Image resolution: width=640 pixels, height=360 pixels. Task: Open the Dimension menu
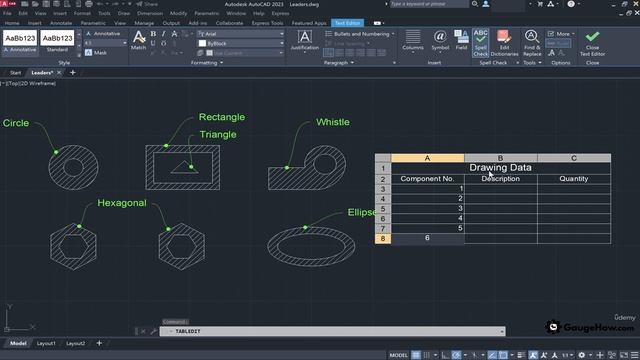pos(150,13)
